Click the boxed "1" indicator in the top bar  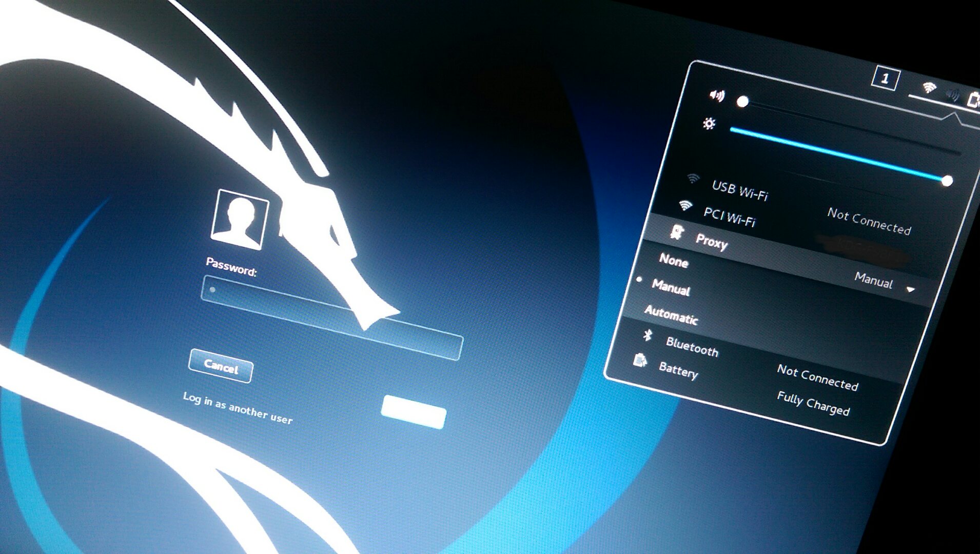point(885,79)
